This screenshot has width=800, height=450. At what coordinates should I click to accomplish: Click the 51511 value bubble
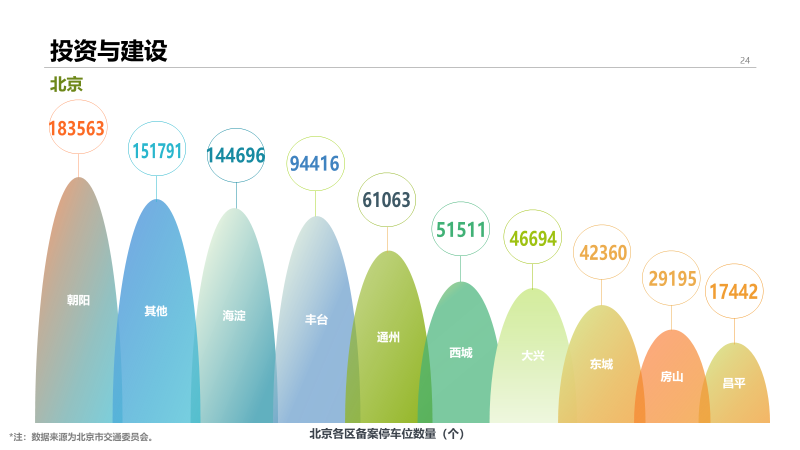[x=460, y=230]
